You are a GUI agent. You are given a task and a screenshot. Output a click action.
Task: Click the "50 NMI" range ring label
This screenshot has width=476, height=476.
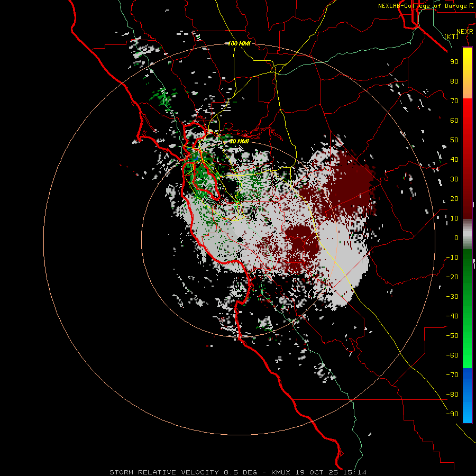(239, 141)
